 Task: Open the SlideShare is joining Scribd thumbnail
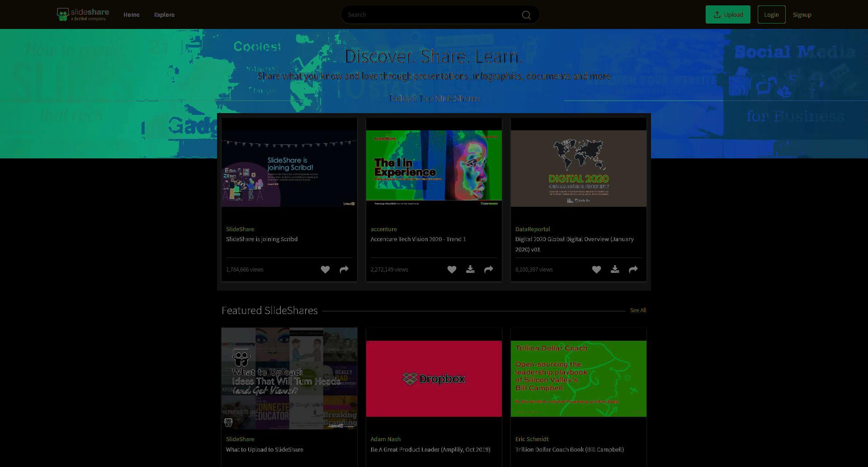[x=289, y=168]
